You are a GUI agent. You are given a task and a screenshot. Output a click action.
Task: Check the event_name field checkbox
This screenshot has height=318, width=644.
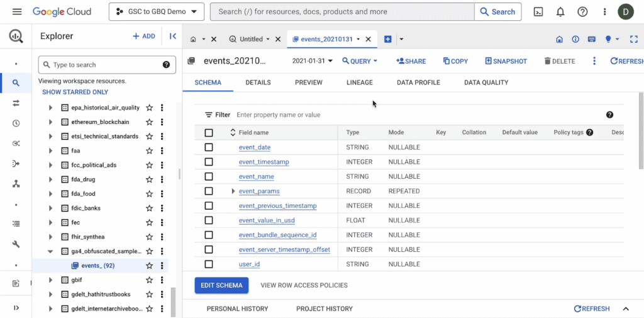[209, 176]
